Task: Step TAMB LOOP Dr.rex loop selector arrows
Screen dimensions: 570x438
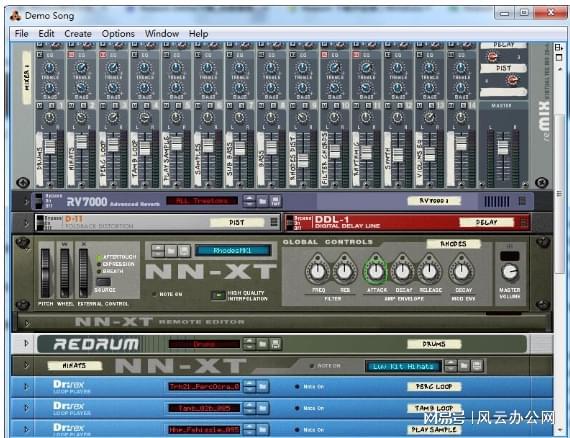Action: (249, 408)
